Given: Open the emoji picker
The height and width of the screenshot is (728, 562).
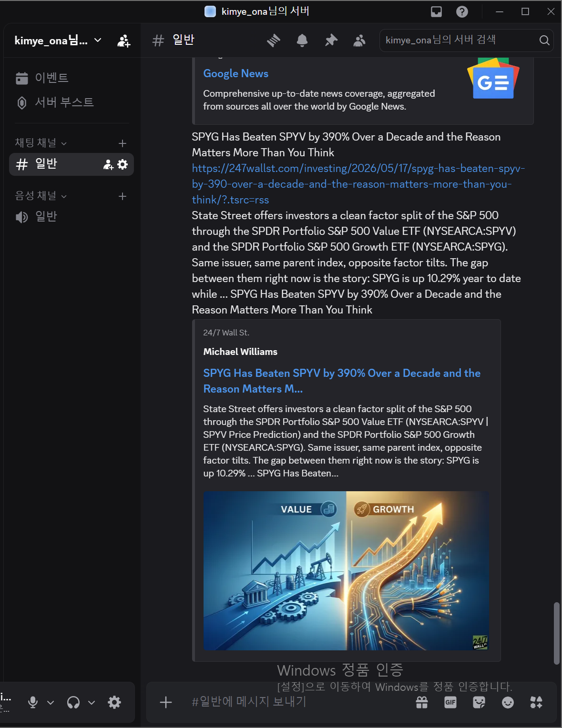Looking at the screenshot, I should tap(508, 702).
